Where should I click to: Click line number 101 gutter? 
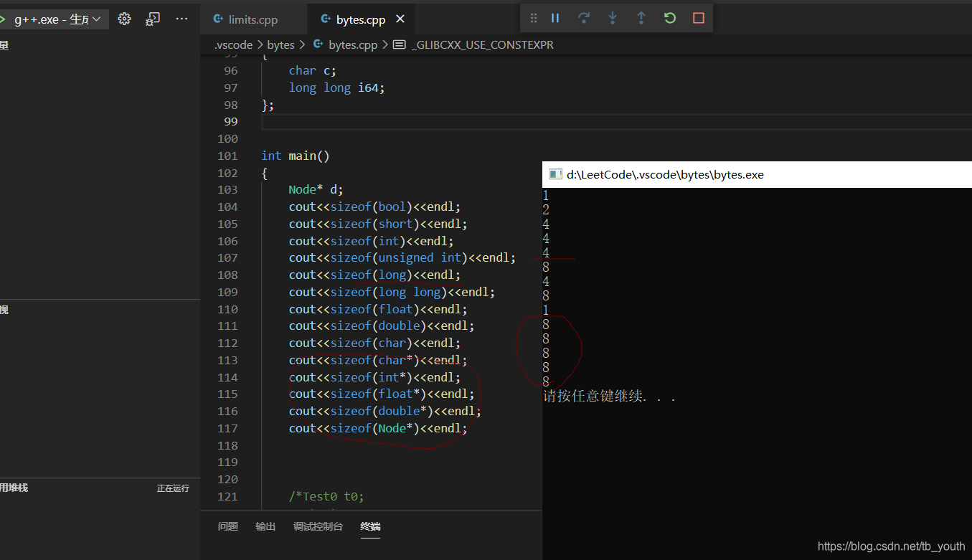[x=227, y=156]
